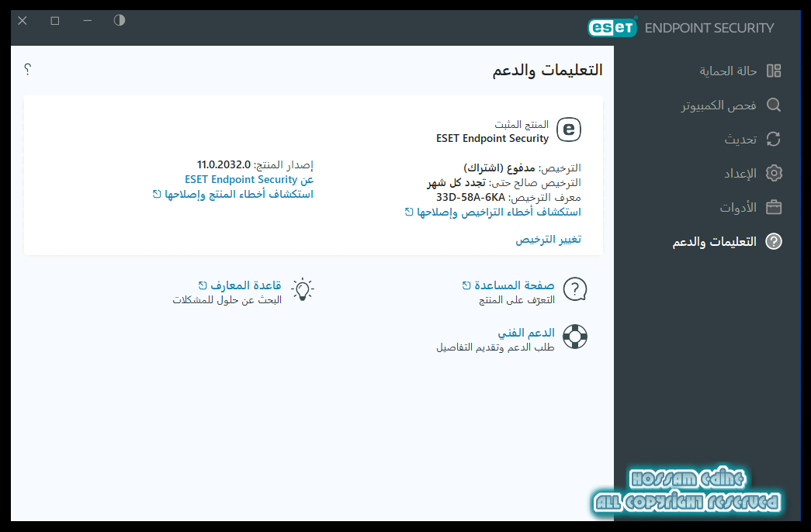Click external-link icon next to قاعدة المعارف
Viewport: 811px width, 532px height.
(203, 285)
